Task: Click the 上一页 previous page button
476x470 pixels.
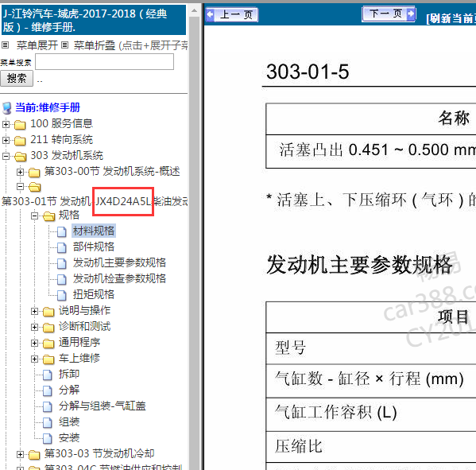Action: tap(232, 14)
